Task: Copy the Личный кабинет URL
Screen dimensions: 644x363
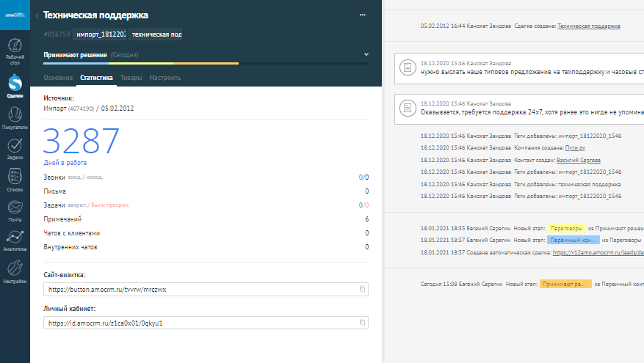Action: pos(362,323)
